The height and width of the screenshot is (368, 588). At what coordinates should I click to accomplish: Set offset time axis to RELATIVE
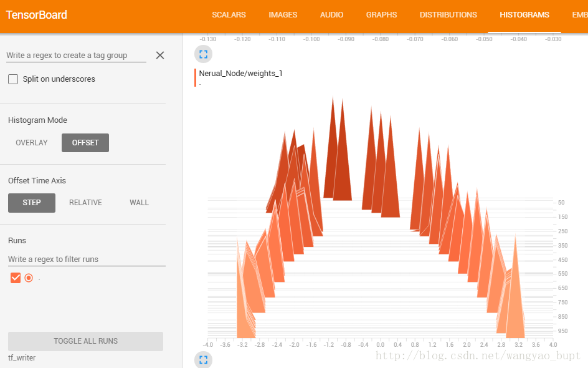[x=85, y=203]
